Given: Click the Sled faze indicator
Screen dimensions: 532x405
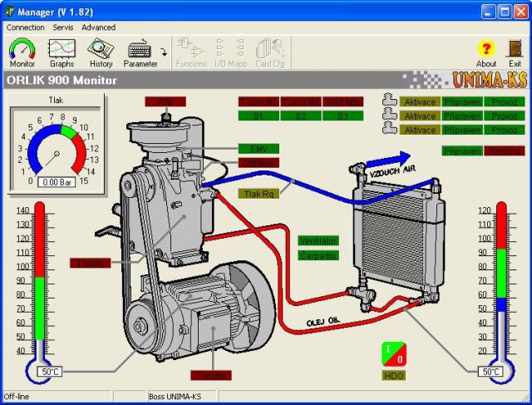Looking at the screenshot, I should (x=342, y=101).
